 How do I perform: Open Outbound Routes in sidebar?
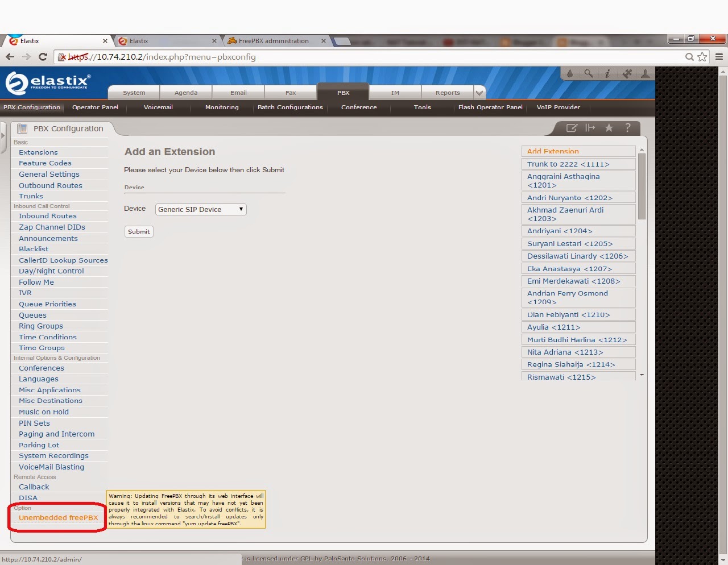[x=51, y=185]
